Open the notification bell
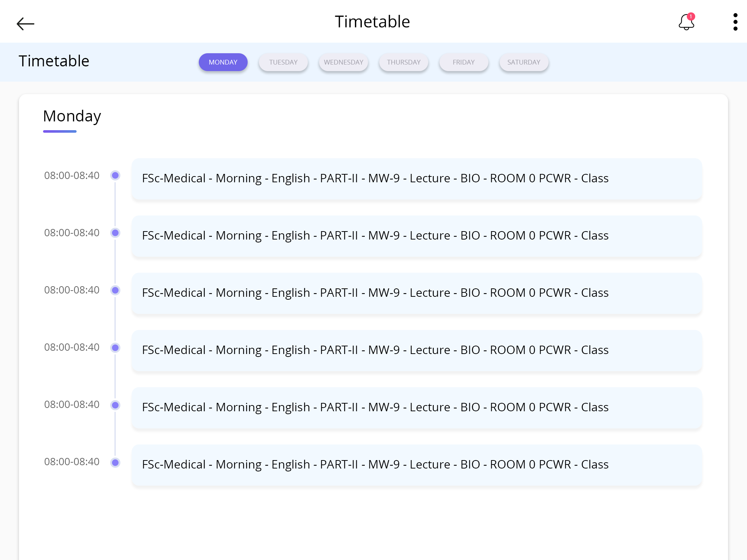The width and height of the screenshot is (747, 560). pyautogui.click(x=686, y=23)
